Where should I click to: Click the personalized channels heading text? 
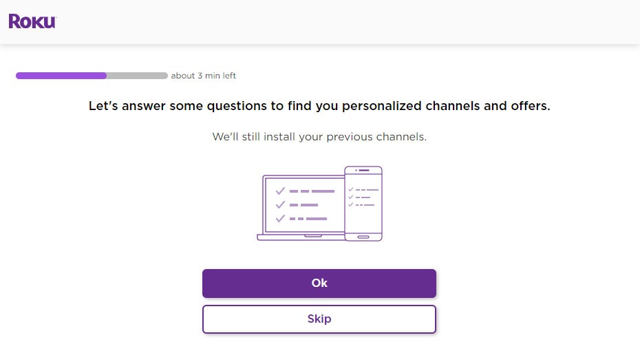click(x=319, y=107)
